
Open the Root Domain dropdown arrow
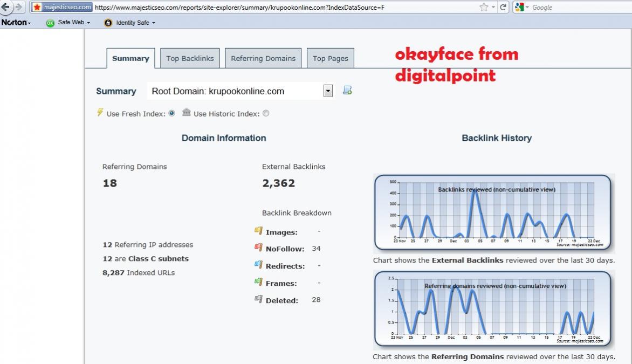pos(328,91)
